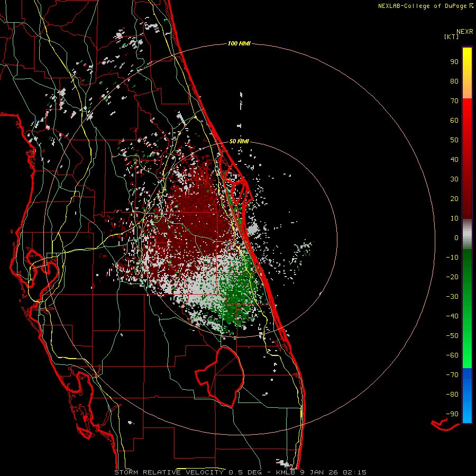Screen dimensions: 476x476
Task: Click the 0.5 DEG elevation text
Action: pos(248,472)
